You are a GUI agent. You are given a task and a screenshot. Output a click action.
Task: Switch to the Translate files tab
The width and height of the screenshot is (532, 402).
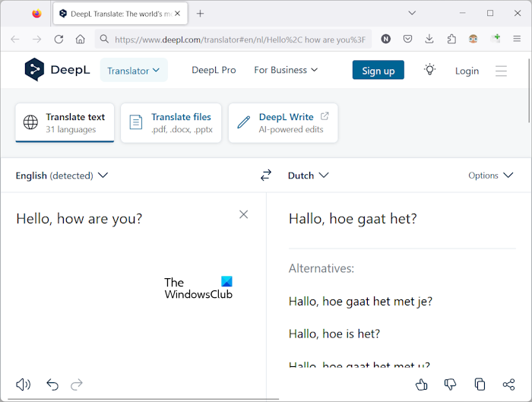tap(171, 123)
